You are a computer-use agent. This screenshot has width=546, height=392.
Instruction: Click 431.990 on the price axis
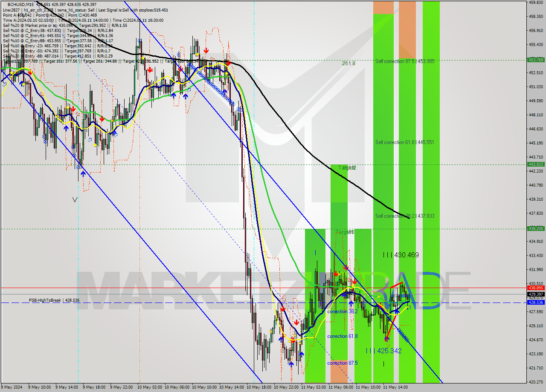[536, 269]
